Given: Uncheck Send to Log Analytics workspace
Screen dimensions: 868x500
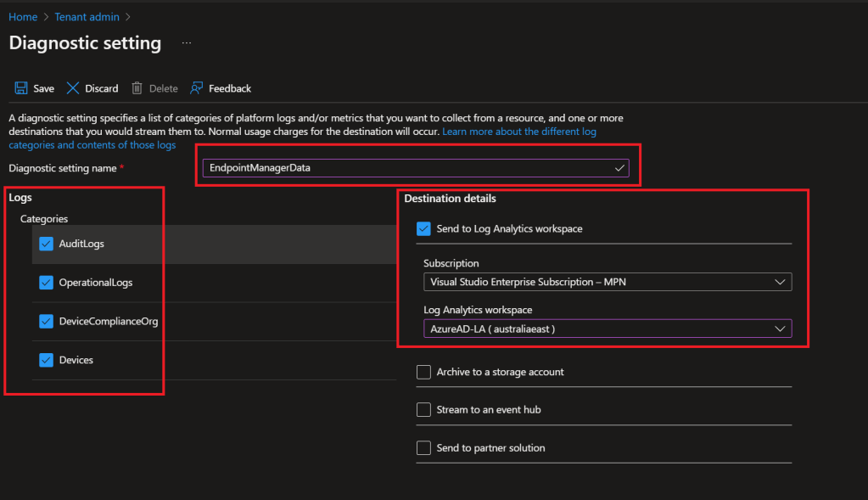Looking at the screenshot, I should [x=423, y=228].
